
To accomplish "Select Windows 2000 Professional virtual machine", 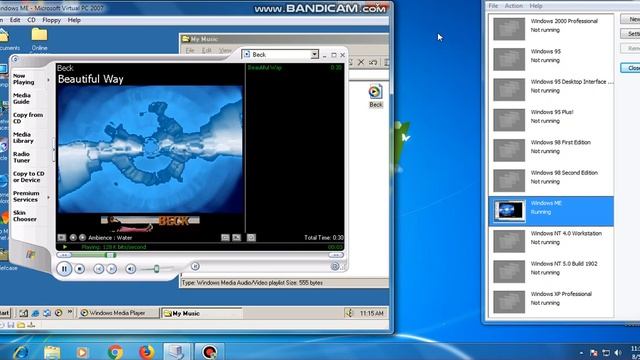I will (x=551, y=29).
